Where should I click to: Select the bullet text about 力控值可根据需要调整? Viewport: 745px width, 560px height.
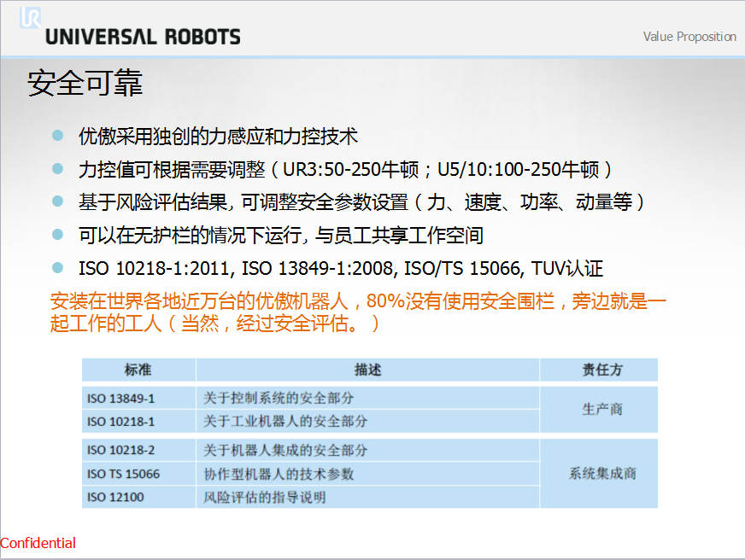(345, 168)
